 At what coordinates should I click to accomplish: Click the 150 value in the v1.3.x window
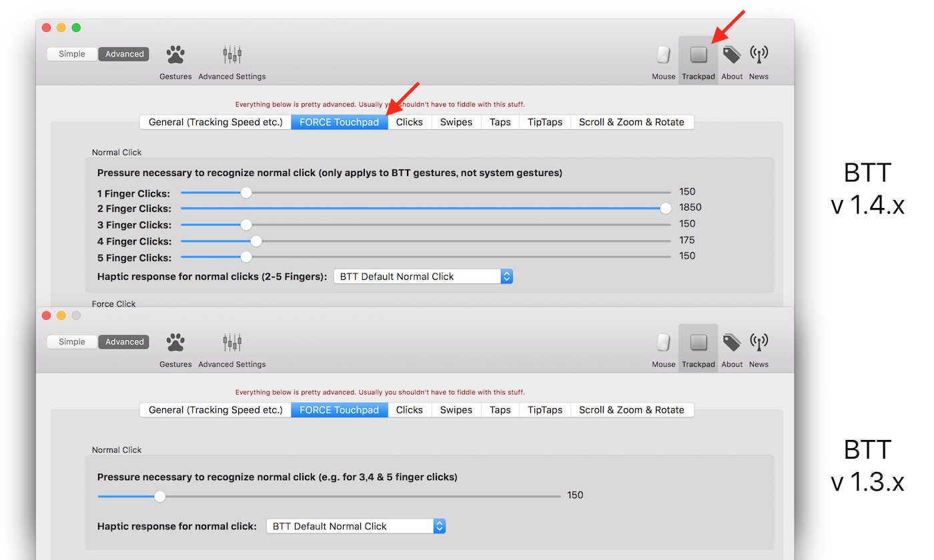pos(575,495)
